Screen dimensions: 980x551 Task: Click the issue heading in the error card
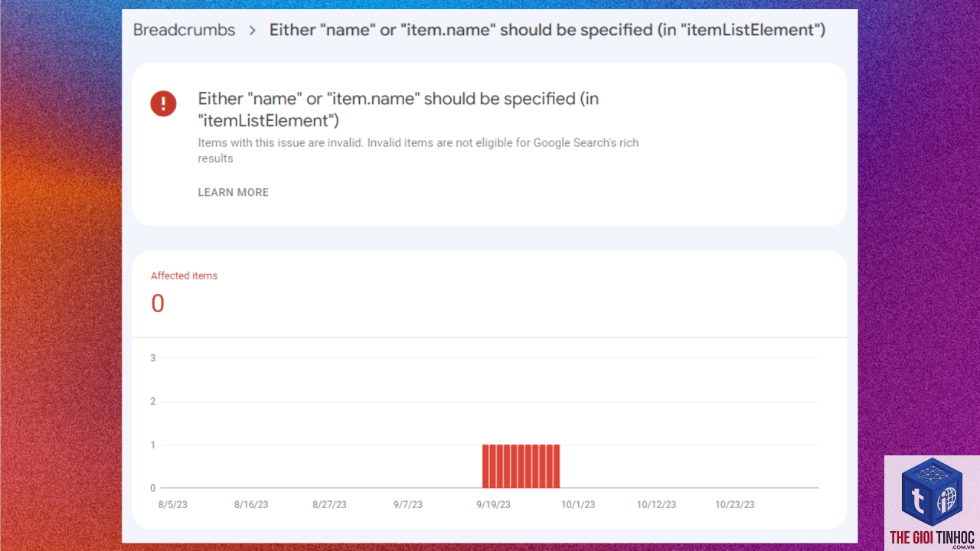[398, 109]
